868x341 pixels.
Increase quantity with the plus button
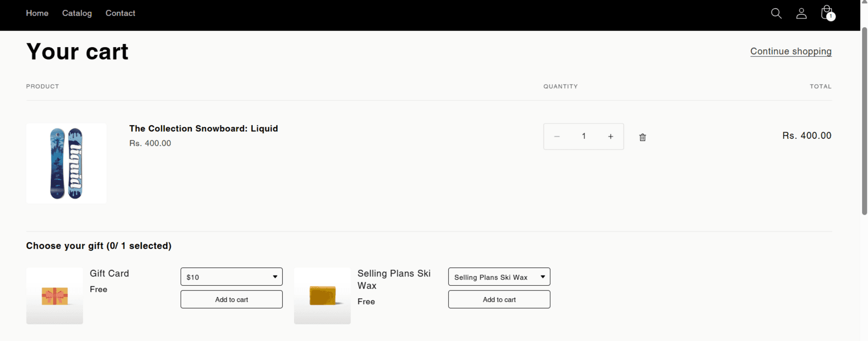click(610, 137)
